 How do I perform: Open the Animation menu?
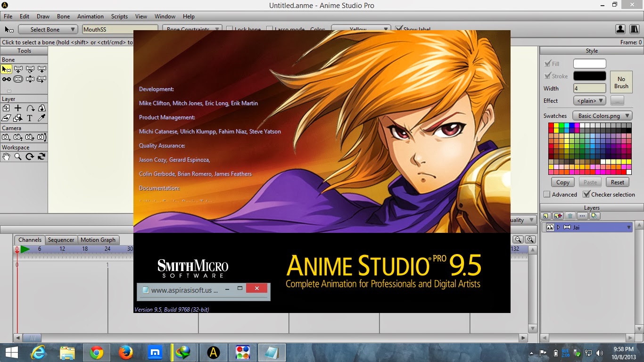[x=91, y=16]
